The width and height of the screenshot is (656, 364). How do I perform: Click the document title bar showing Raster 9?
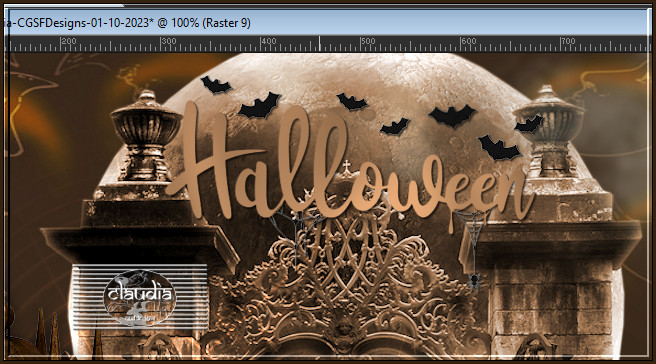point(325,23)
